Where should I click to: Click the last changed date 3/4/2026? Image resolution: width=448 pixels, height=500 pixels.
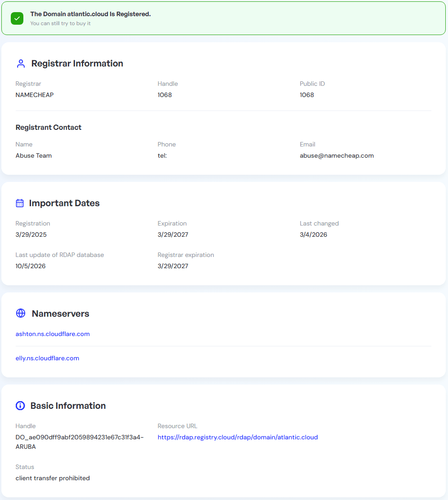(314, 235)
